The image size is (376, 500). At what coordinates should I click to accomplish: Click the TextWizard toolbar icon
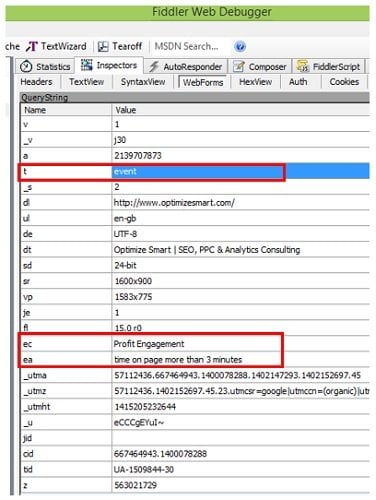coord(32,46)
